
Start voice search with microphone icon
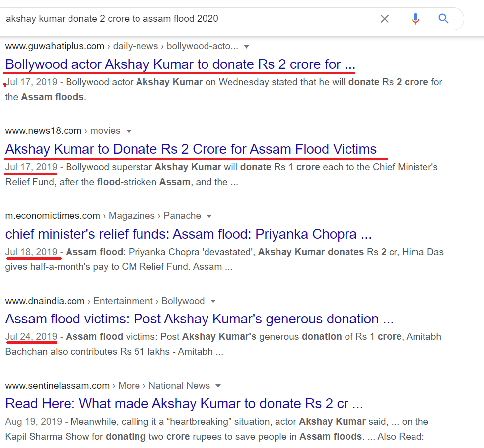415,19
